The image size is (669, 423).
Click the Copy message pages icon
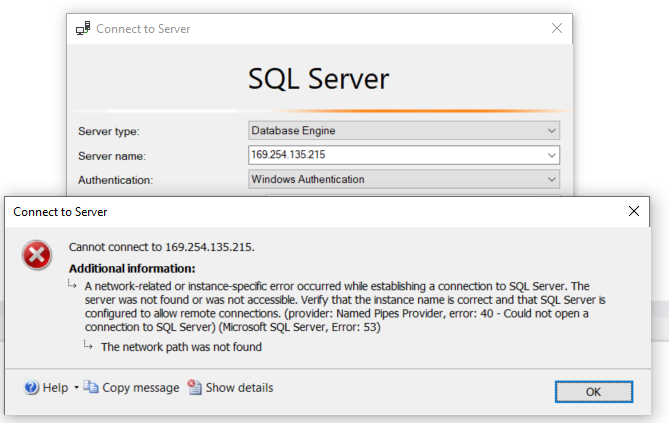[x=90, y=387]
